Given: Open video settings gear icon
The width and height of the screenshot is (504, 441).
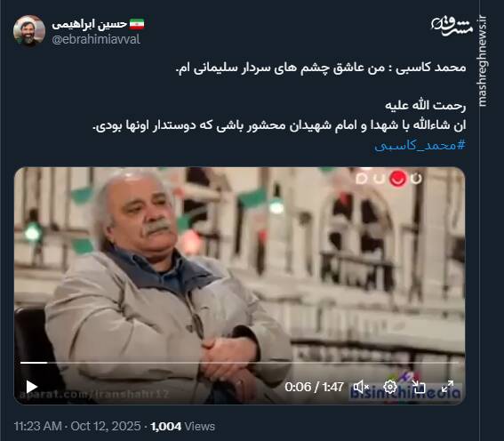Looking at the screenshot, I should 390,387.
